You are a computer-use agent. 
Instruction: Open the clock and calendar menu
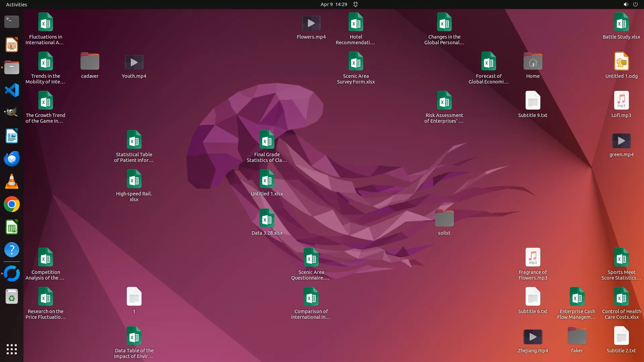click(333, 4)
